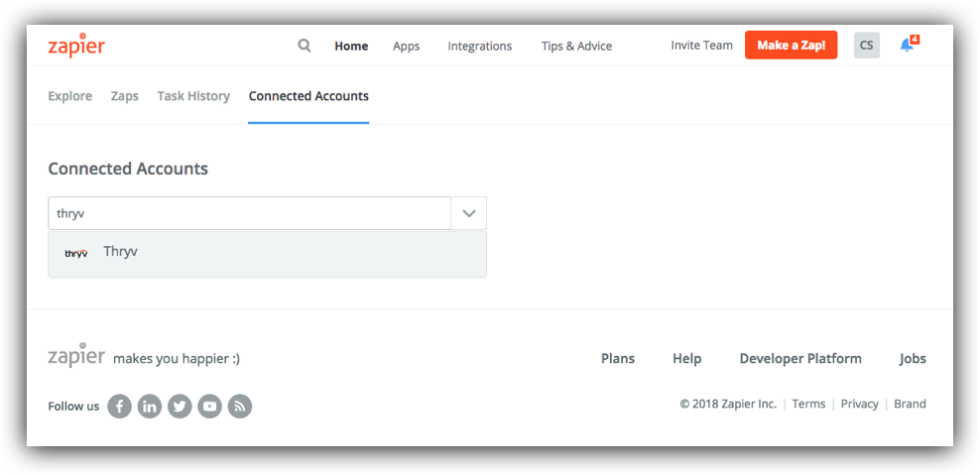The image size is (980, 475).
Task: Expand the connected accounts dropdown chevron
Action: point(469,213)
